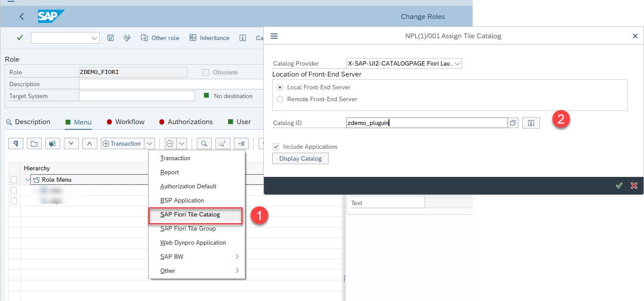Open value help icon next to Catalog ID
Image resolution: width=644 pixels, height=301 pixels.
(x=513, y=123)
